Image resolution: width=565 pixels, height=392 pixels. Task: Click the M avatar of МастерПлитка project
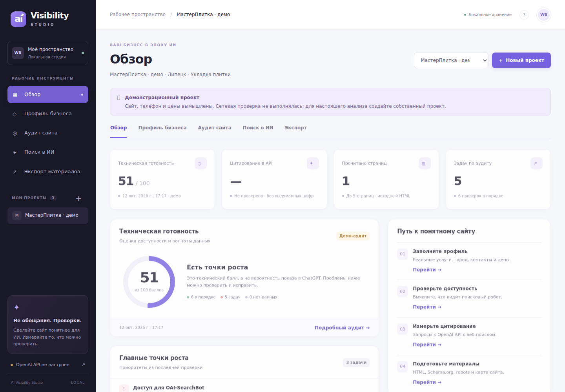17,215
